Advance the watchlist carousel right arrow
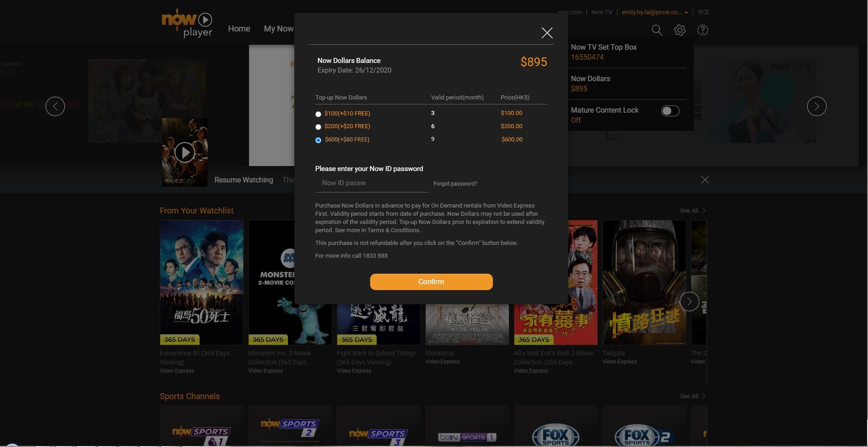Image resolution: width=868 pixels, height=447 pixels. (x=689, y=301)
